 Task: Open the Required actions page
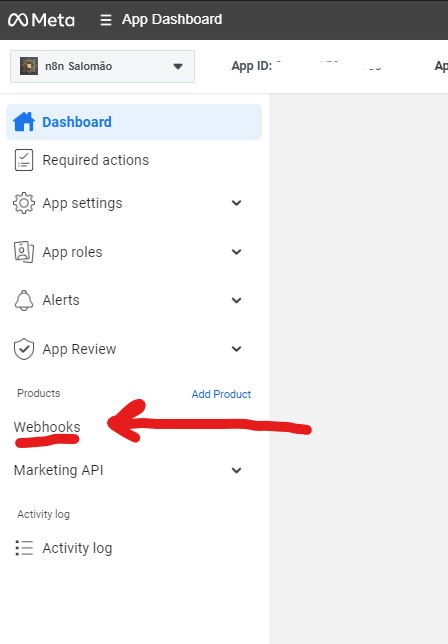coord(96,160)
